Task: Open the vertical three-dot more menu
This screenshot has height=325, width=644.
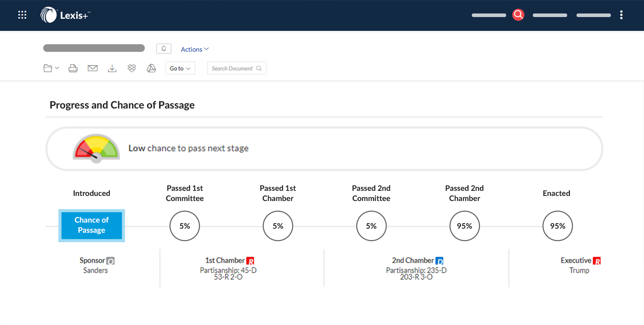Action: click(x=621, y=15)
